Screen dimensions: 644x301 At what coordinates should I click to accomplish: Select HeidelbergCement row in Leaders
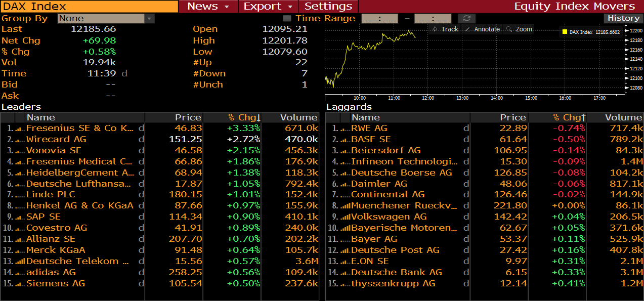tap(80, 173)
